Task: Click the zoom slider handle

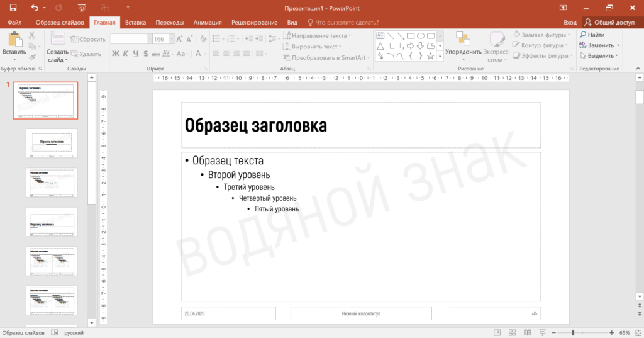Action: (573, 333)
